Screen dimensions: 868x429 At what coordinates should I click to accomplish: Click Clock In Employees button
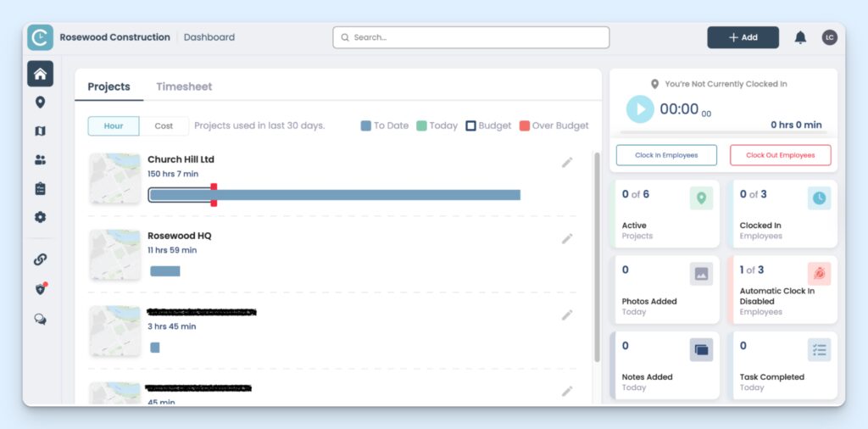pos(666,155)
